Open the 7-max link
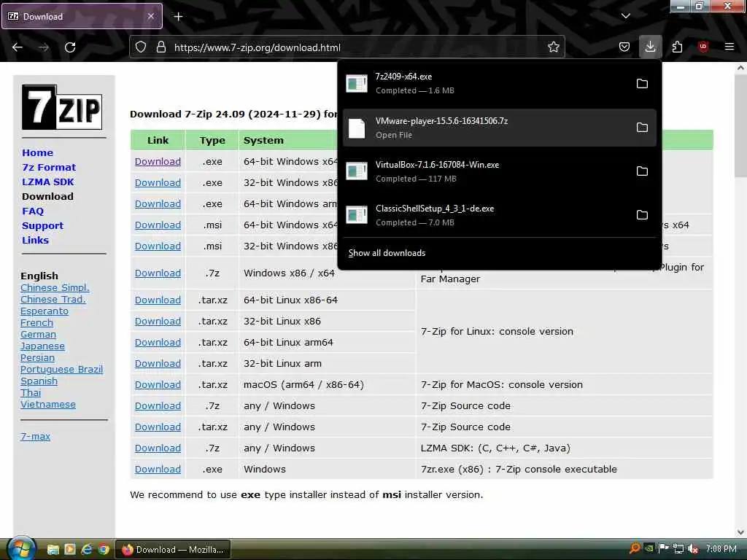Screen dimensions: 747x560 click(35, 436)
